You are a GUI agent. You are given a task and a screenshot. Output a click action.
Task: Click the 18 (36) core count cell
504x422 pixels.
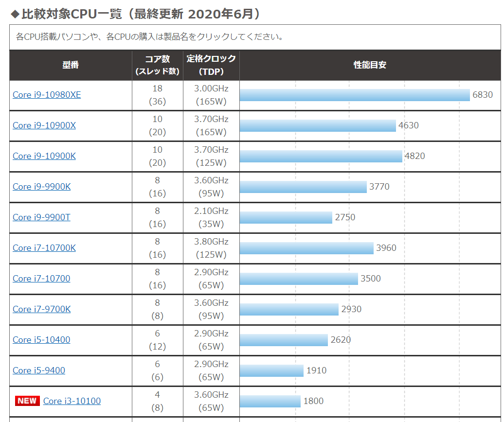pyautogui.click(x=158, y=95)
